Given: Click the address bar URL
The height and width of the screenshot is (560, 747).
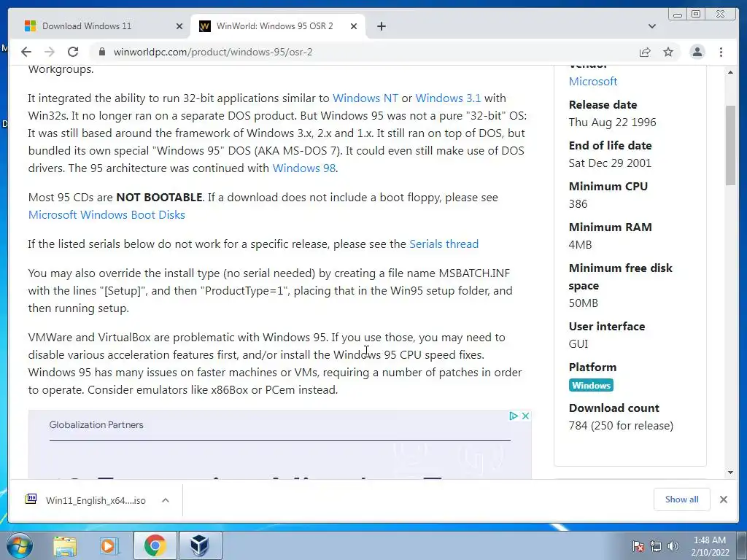Looking at the screenshot, I should [213, 52].
